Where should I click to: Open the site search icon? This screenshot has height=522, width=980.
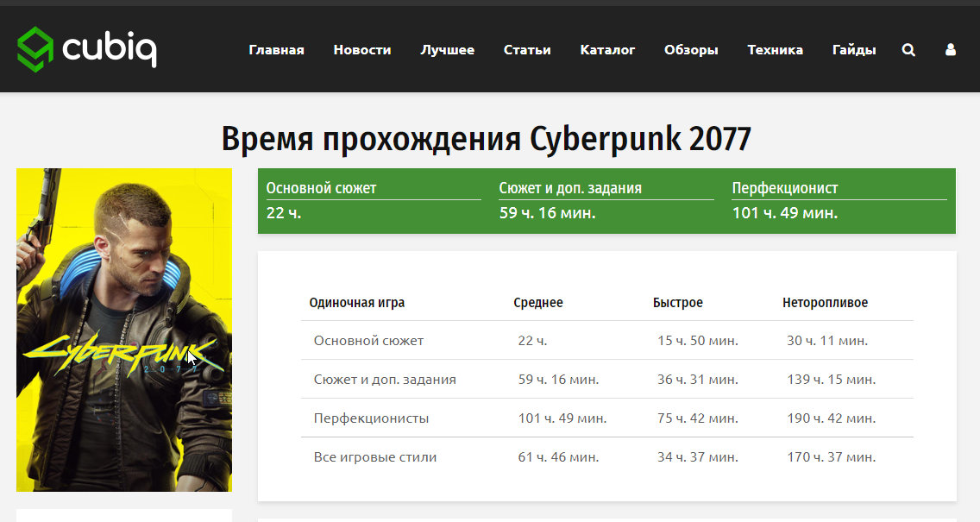pyautogui.click(x=908, y=50)
